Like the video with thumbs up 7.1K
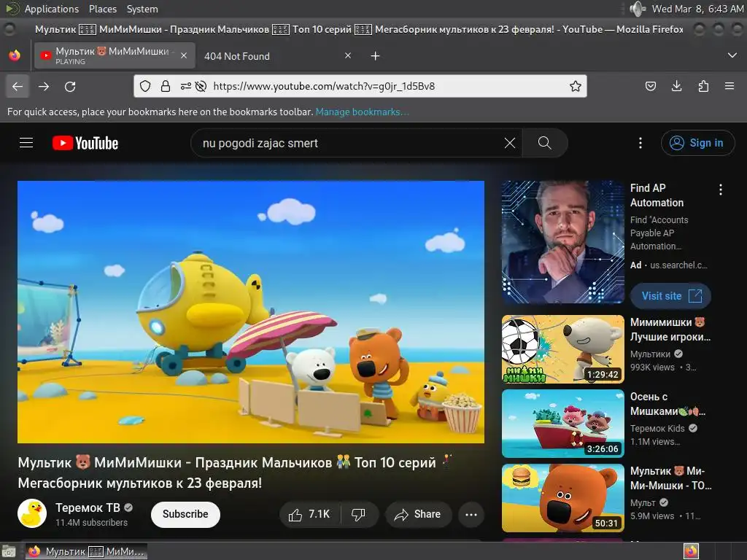 [x=309, y=514]
